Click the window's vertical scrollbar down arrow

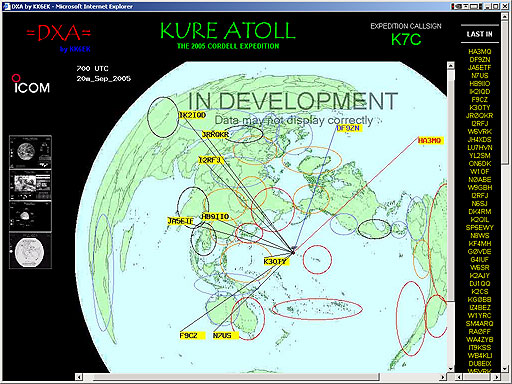(505, 368)
